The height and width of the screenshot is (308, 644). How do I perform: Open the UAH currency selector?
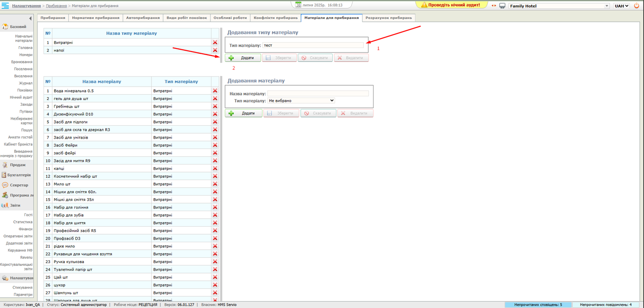coord(621,6)
